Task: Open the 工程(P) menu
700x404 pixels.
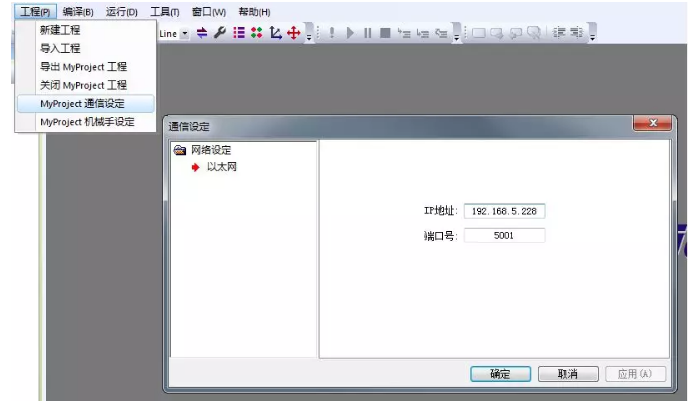Action: (35, 12)
